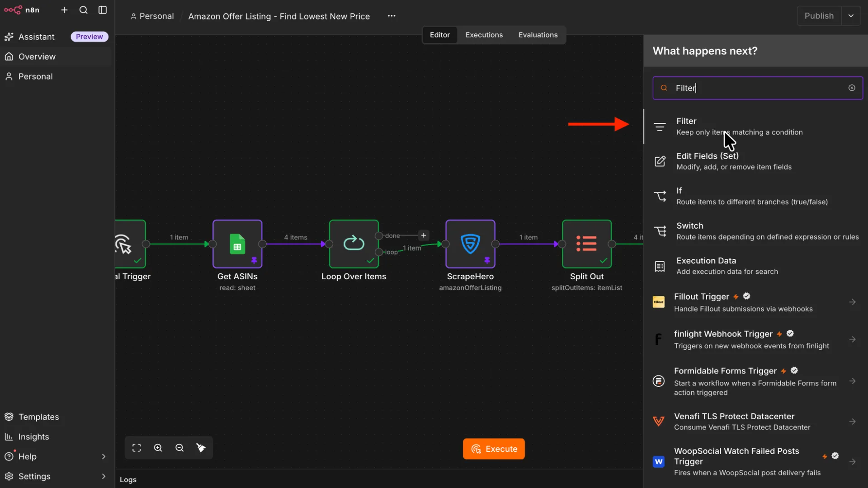Open workflow options ellipsis menu
Screen dimensions: 868x488
pos(392,16)
